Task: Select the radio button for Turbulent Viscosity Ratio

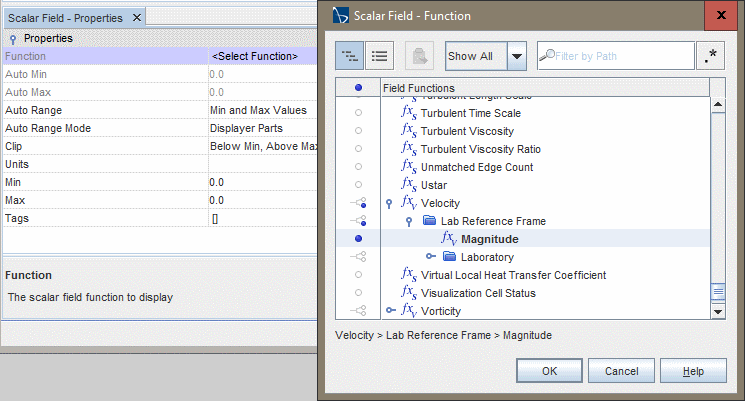Action: click(x=358, y=149)
